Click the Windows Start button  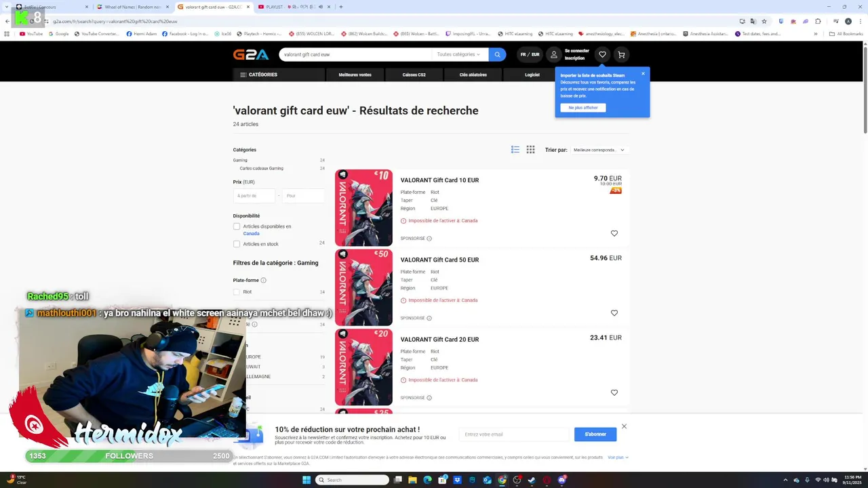pos(307,480)
